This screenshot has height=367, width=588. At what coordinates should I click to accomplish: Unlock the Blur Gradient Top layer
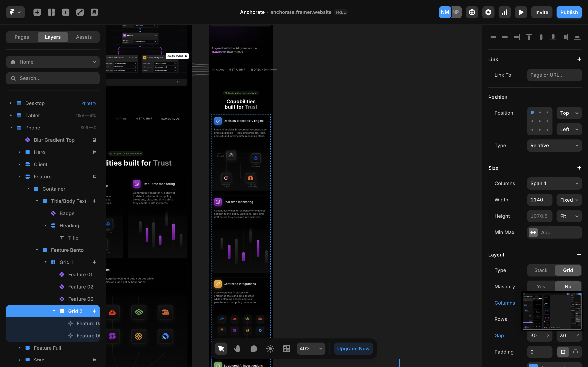(x=94, y=140)
